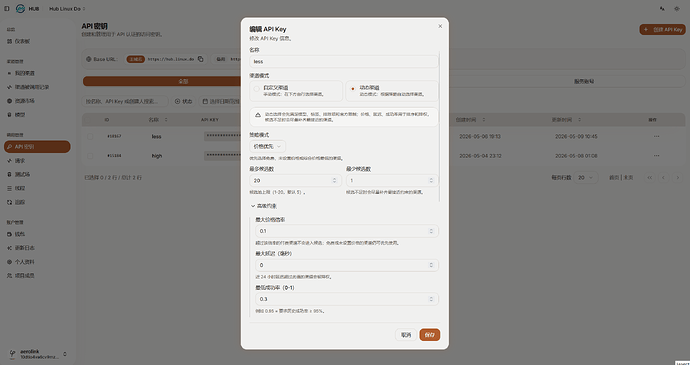Open the 价格优先 strategy dropdown
This screenshot has height=365, width=690.
(x=268, y=147)
